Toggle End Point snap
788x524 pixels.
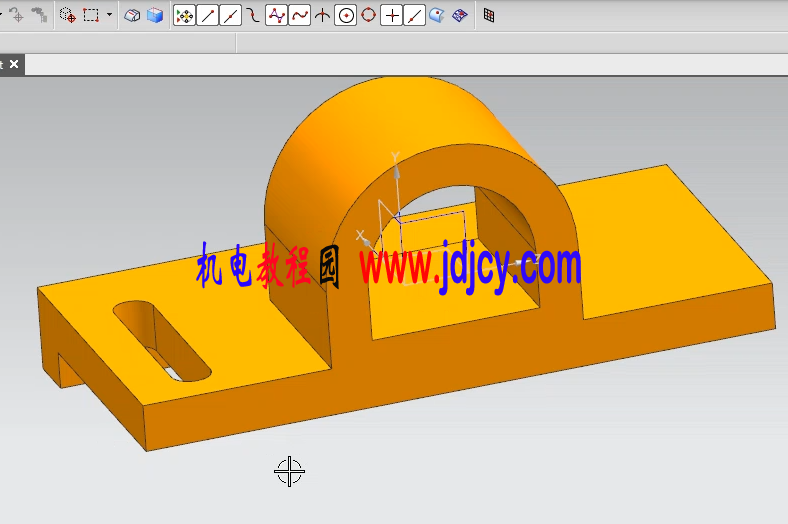coord(208,16)
